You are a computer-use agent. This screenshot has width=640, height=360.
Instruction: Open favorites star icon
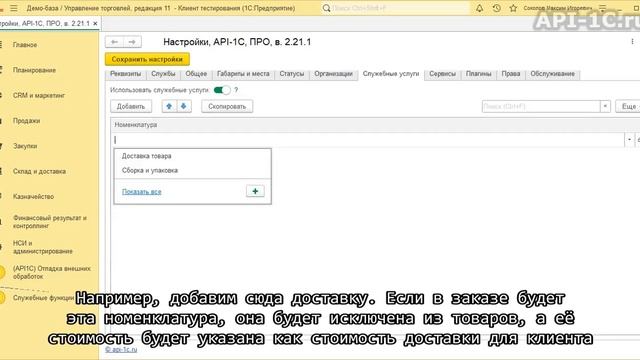point(513,8)
